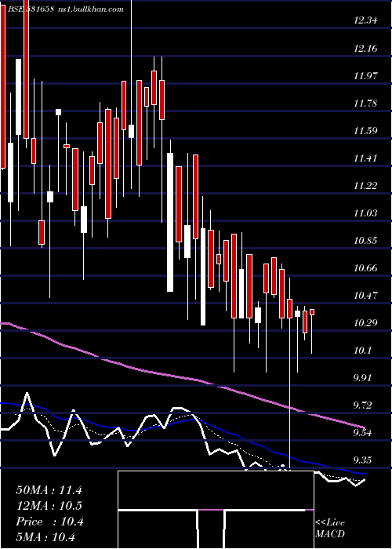
Task: Click the 12.16 price axis label
Action: pos(365,48)
